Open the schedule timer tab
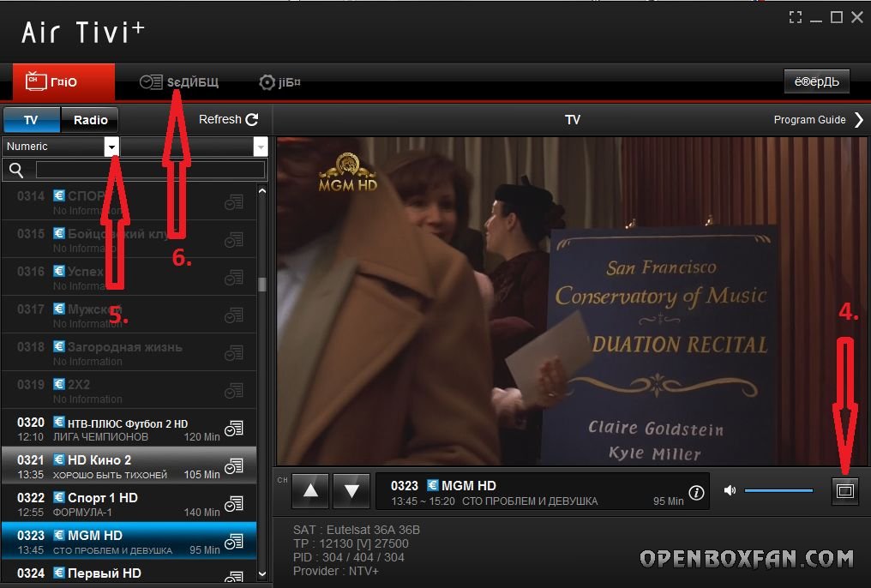The height and width of the screenshot is (588, 871). pos(179,82)
